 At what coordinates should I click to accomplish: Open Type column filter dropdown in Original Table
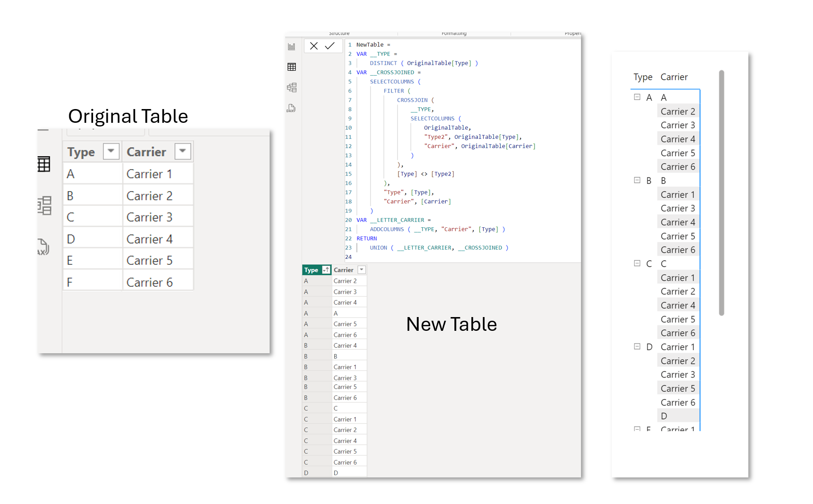pos(111,151)
